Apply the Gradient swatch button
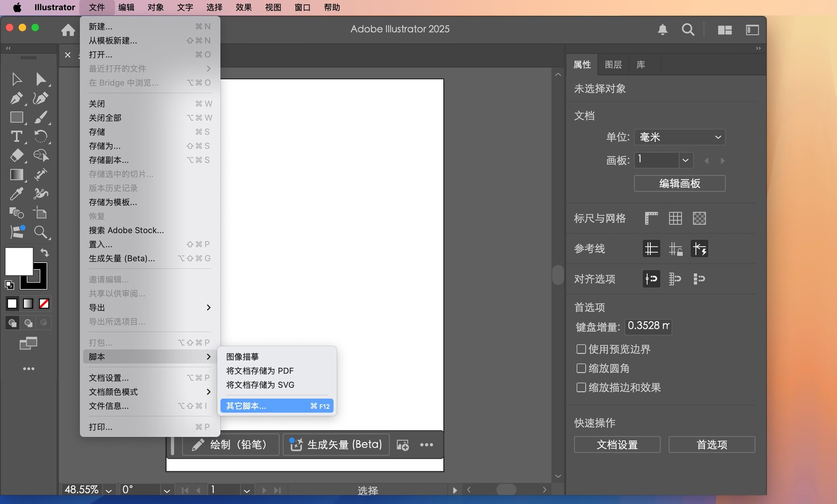 pos(28,304)
